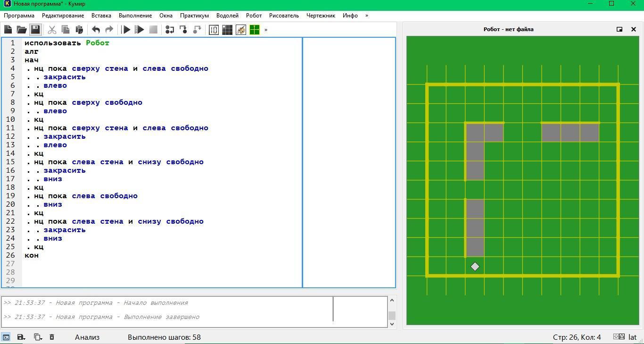Undock the Robot window panel
644x344 pixels.
[619, 29]
